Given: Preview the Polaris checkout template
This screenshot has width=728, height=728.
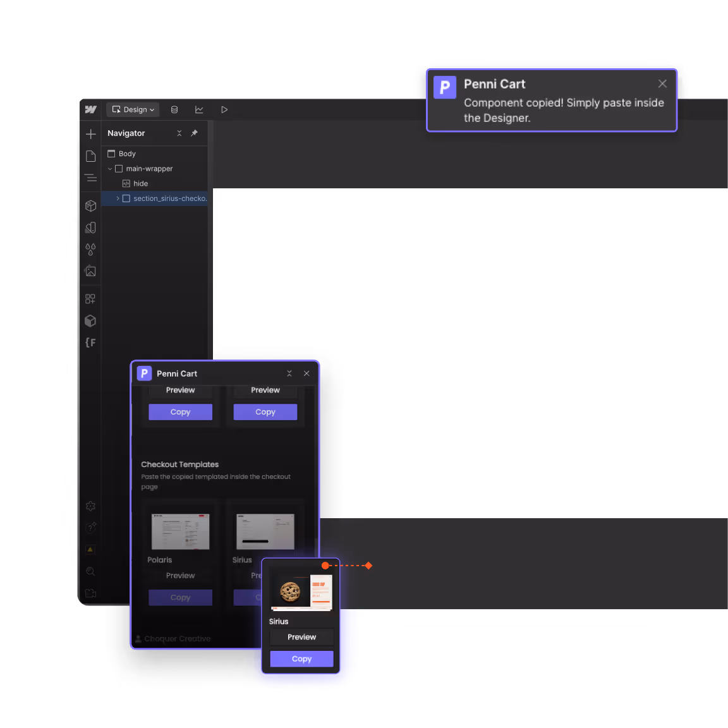Looking at the screenshot, I should [181, 575].
